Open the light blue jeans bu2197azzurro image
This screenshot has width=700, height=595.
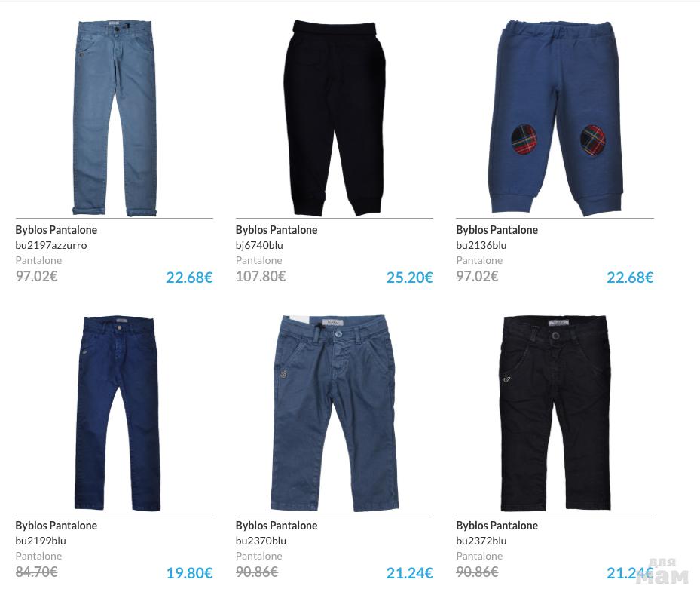115,118
